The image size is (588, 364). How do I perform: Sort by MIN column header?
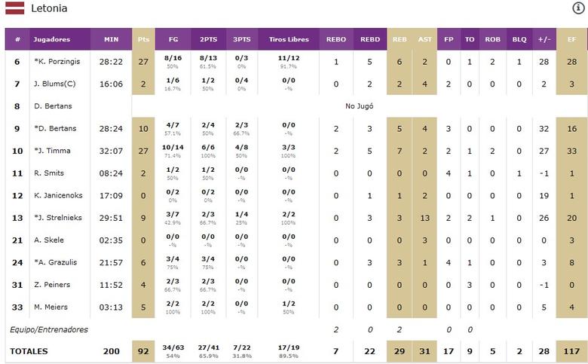111,39
